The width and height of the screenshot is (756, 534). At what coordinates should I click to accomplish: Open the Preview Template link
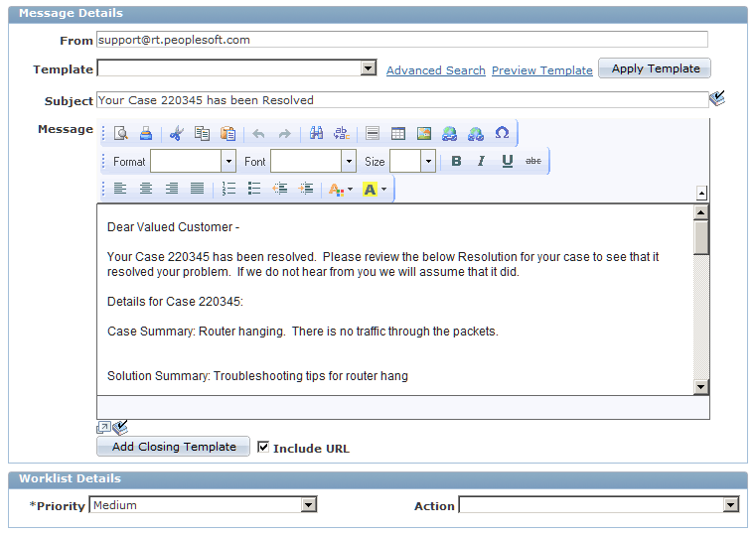[x=542, y=70]
